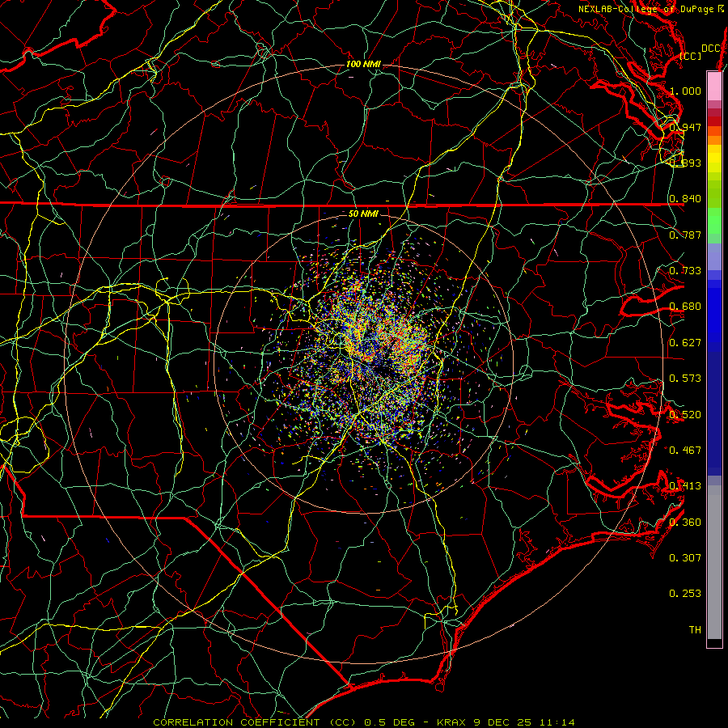This screenshot has width=728, height=728.
Task: Click the 0.893 scale value
Action: [686, 163]
